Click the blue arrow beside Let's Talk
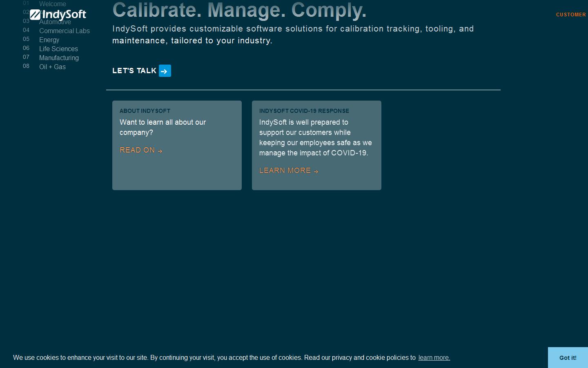The image size is (588, 368). click(x=165, y=71)
